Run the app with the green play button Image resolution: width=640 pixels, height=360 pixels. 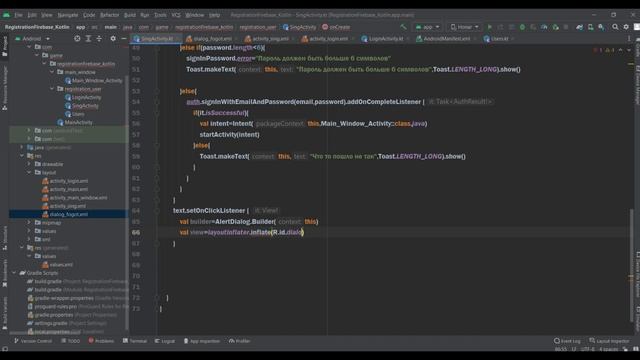[489, 27]
